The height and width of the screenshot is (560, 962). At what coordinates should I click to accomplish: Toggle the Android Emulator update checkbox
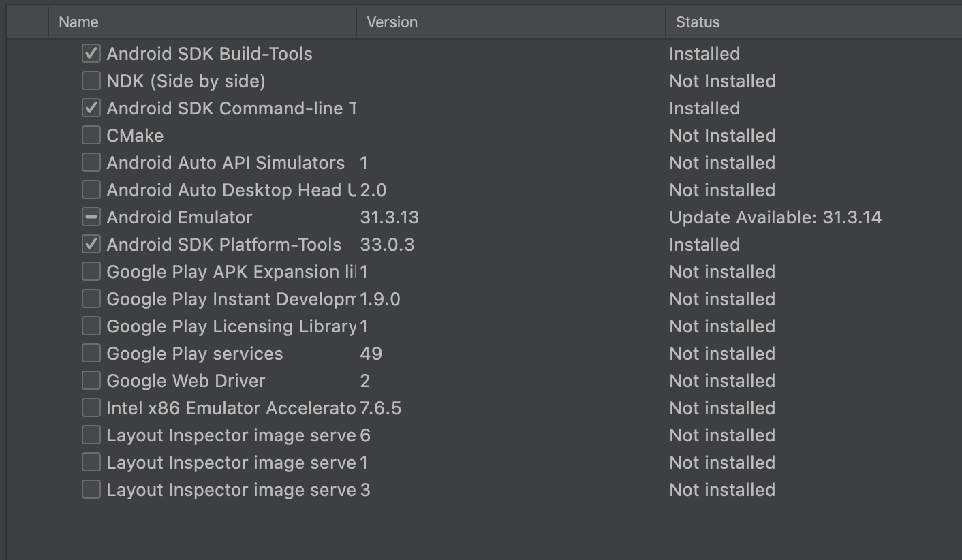pos(91,217)
